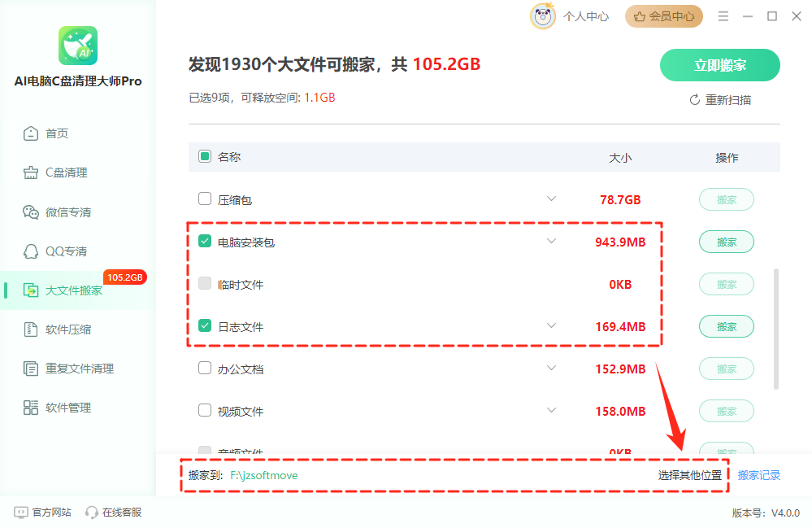Click the 78.7GB size value
This screenshot has height=528, width=812.
tap(620, 199)
